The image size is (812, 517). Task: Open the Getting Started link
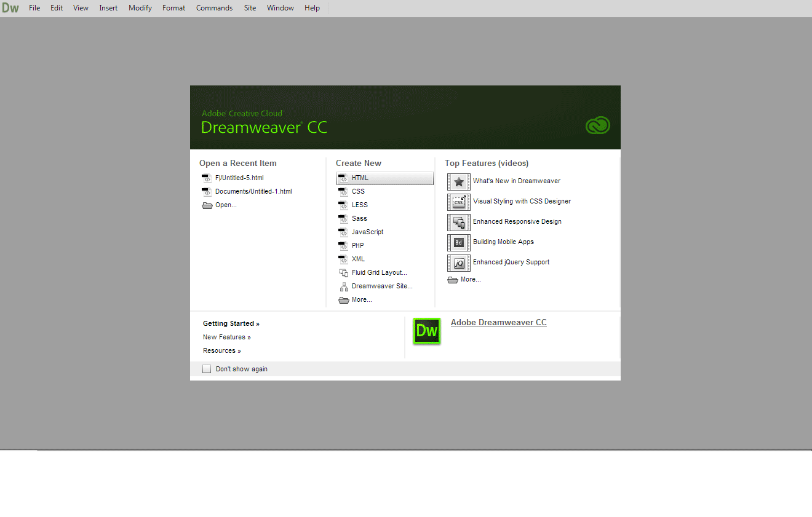point(231,324)
